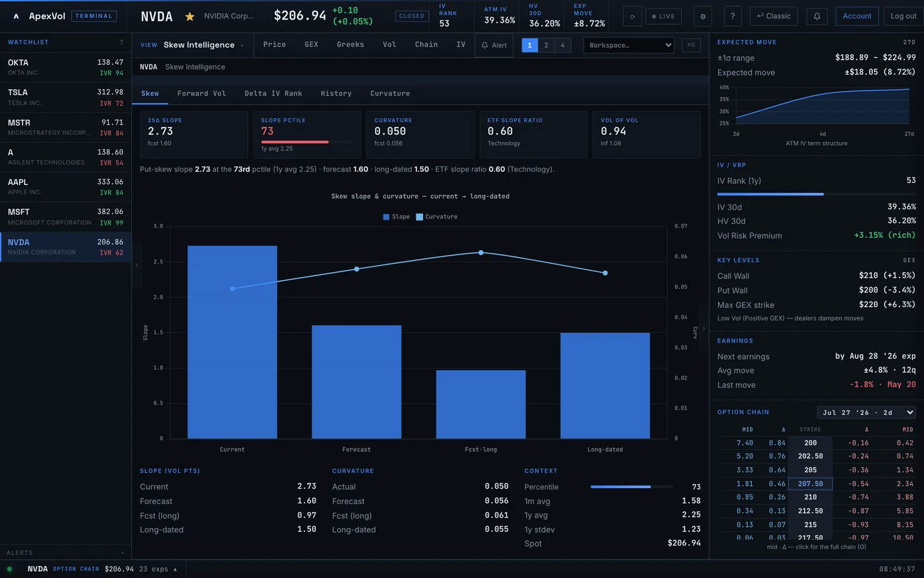The image size is (924, 578).
Task: Select layout 2 panes option
Action: pos(546,45)
